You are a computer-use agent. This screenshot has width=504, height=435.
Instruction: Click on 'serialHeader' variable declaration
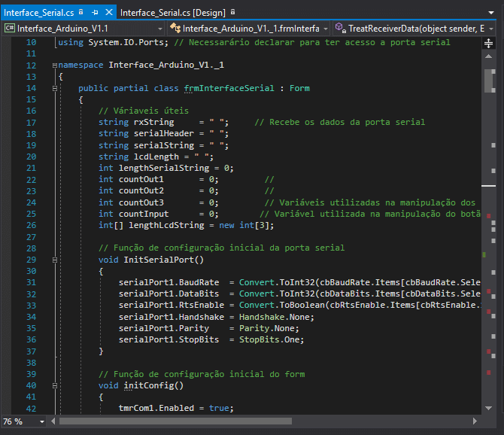[163, 133]
